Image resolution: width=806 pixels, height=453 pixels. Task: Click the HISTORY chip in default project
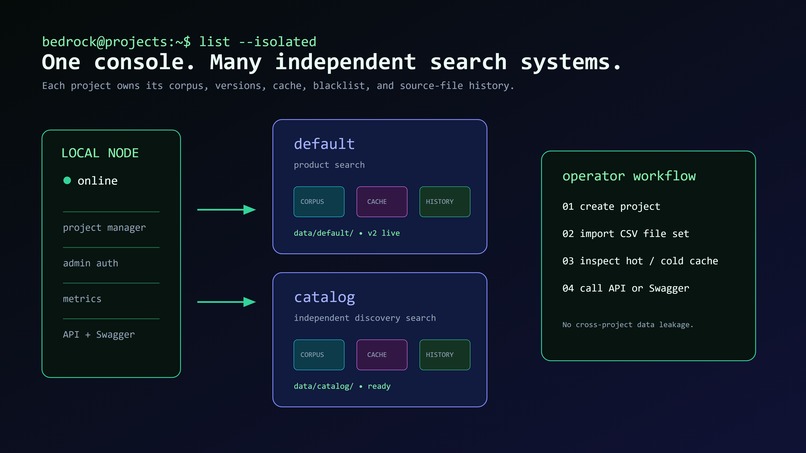445,202
